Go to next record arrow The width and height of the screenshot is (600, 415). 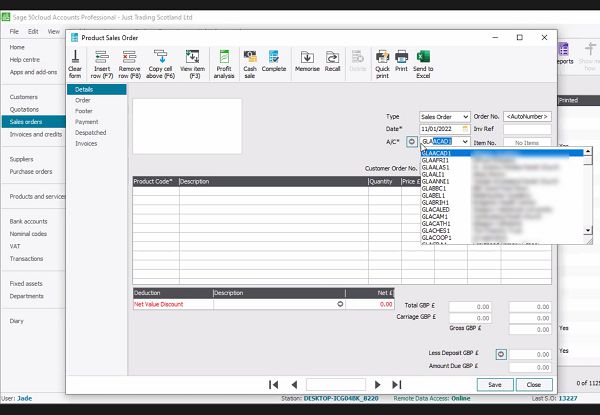tap(377, 384)
